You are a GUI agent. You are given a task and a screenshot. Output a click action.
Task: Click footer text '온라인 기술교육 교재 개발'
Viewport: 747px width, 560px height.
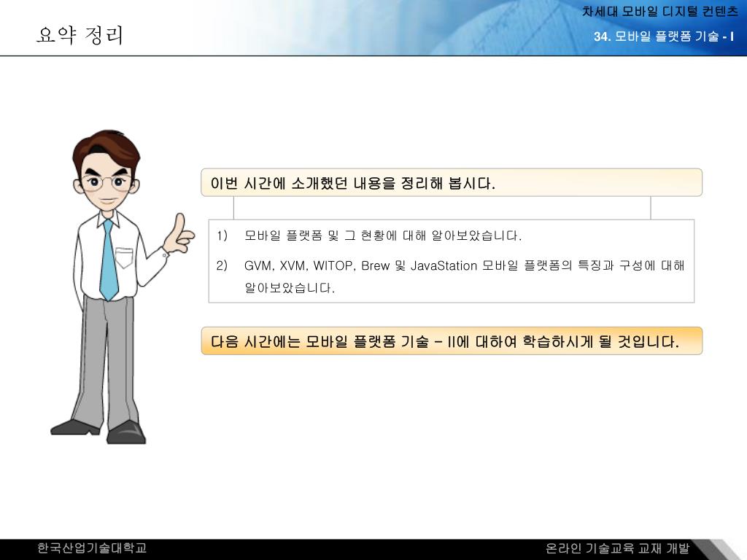(x=617, y=548)
